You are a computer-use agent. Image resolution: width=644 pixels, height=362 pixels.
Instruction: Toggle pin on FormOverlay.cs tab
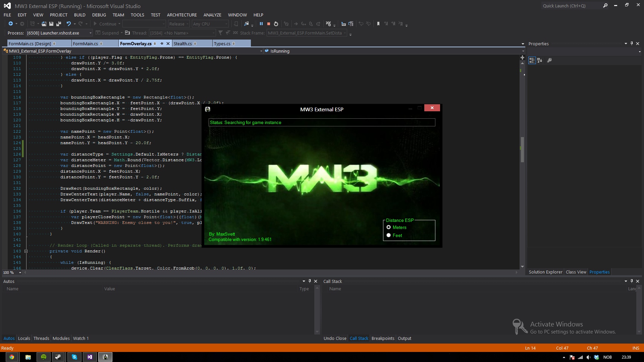click(162, 44)
